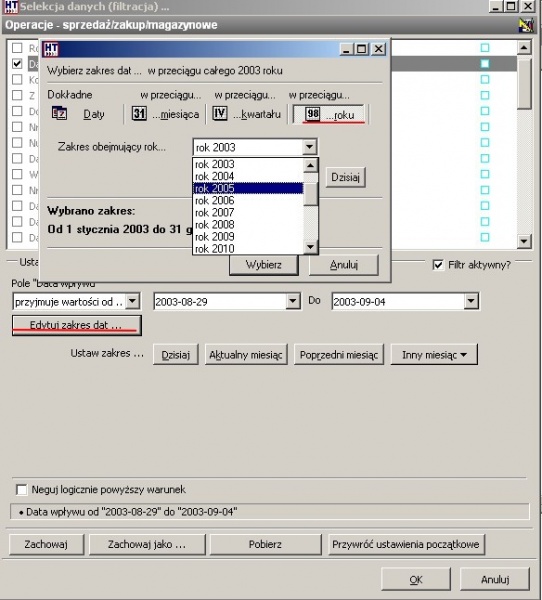
Task: Select highlighted rok 2005 entry
Action: (248, 188)
